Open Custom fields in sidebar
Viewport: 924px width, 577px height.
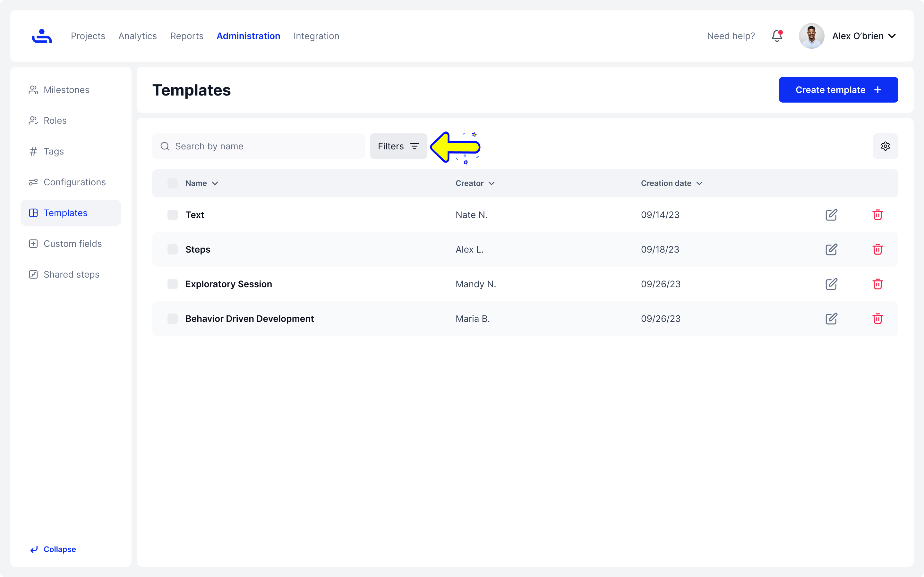pyautogui.click(x=73, y=244)
